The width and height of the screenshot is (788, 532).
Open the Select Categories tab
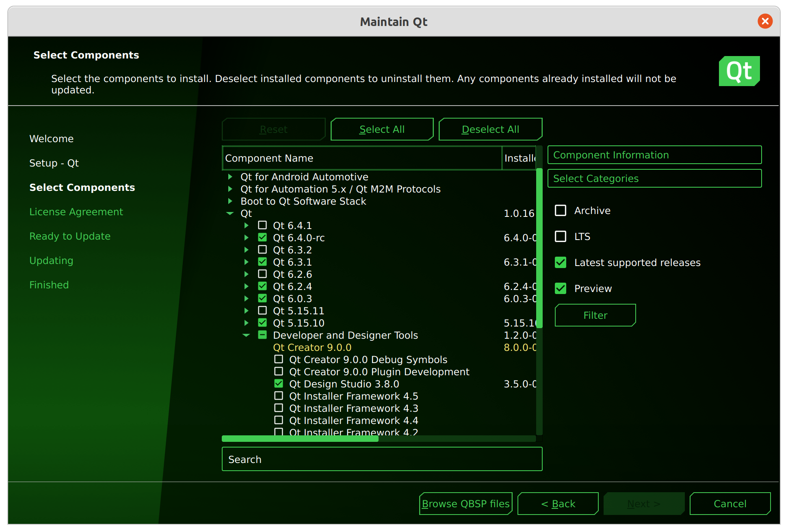point(654,179)
